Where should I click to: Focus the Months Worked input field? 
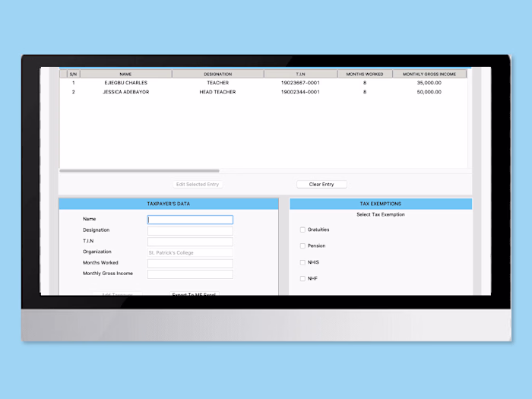[190, 264]
